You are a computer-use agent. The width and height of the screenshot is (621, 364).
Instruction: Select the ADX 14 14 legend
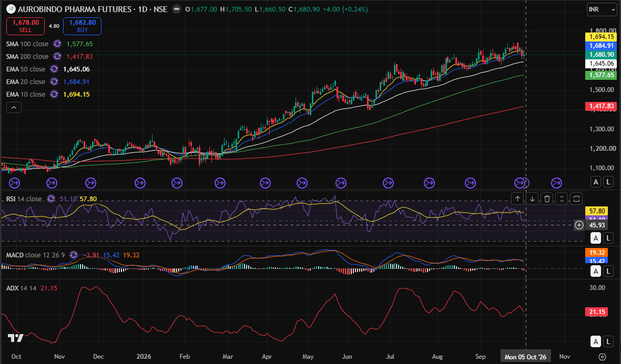[21, 288]
